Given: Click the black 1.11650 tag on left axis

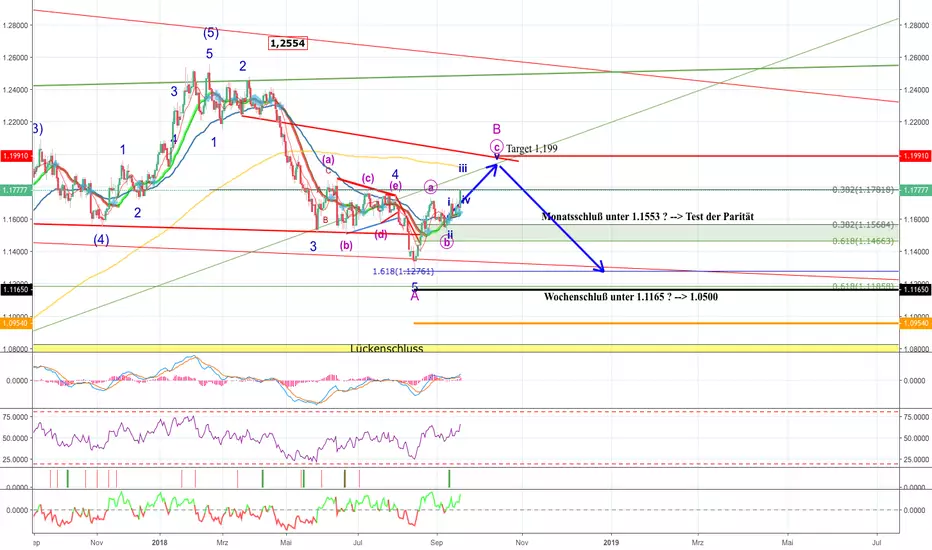Looking at the screenshot, I should click(x=16, y=290).
